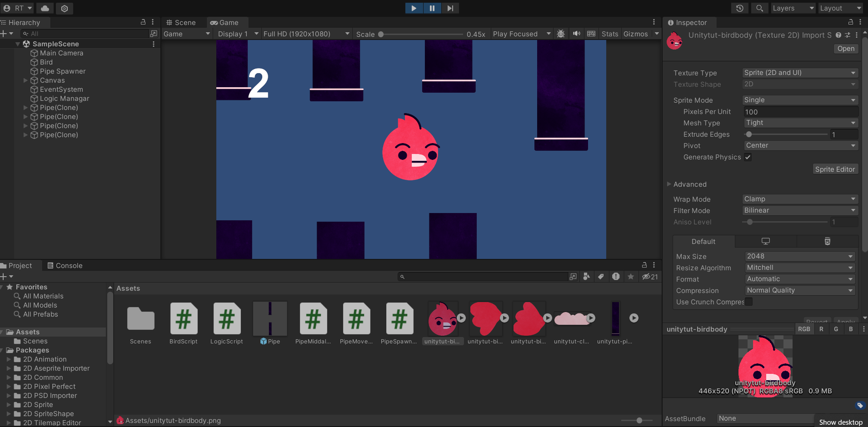868x427 pixels.
Task: Open the RT account dropdown
Action: (18, 8)
